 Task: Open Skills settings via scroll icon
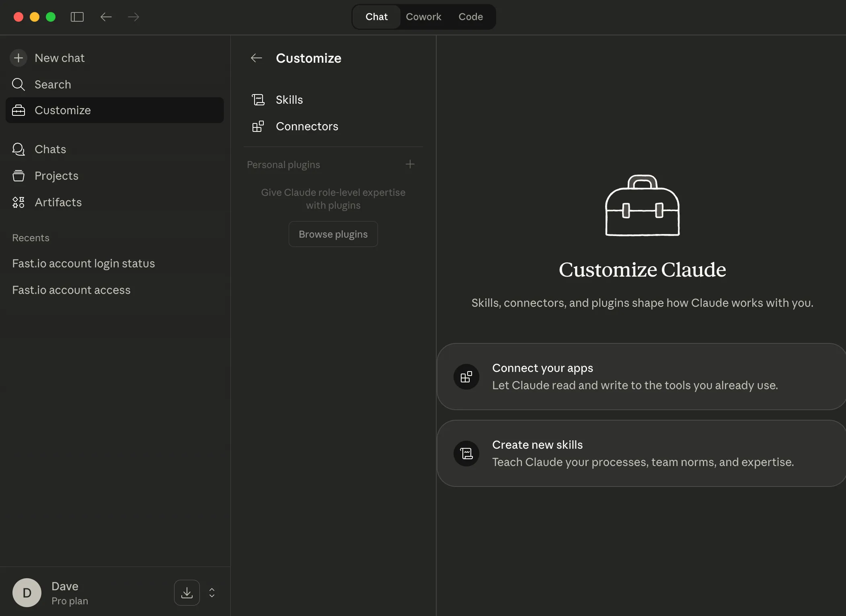point(259,99)
